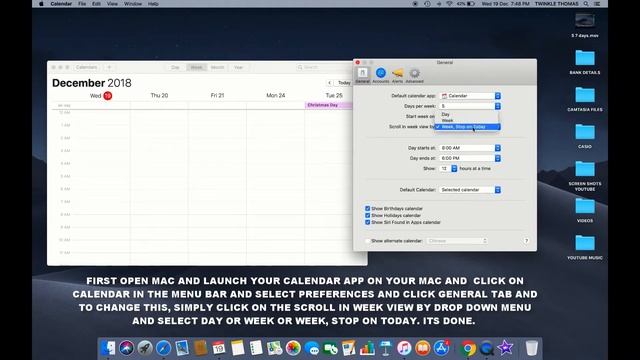Open Reminders from the dock
The width and height of the screenshot is (640, 360).
(256, 348)
